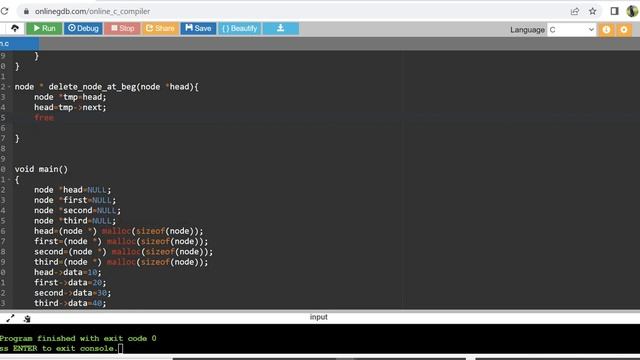Click the upload file icon in toolbar
The height and width of the screenshot is (360, 640).
(x=15, y=28)
